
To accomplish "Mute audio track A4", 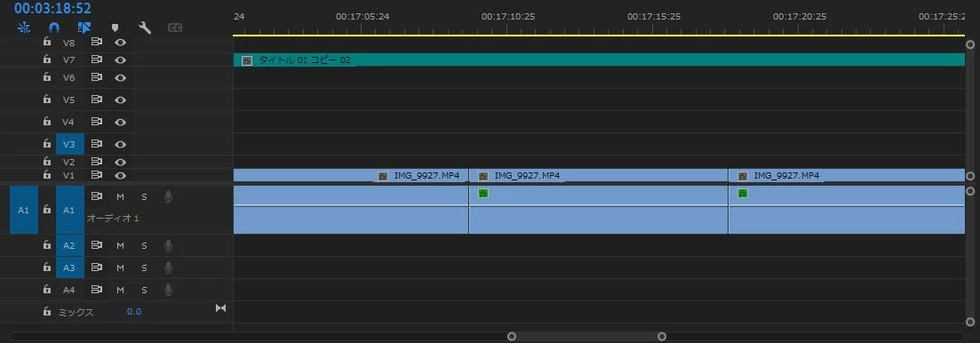I will click(x=121, y=290).
